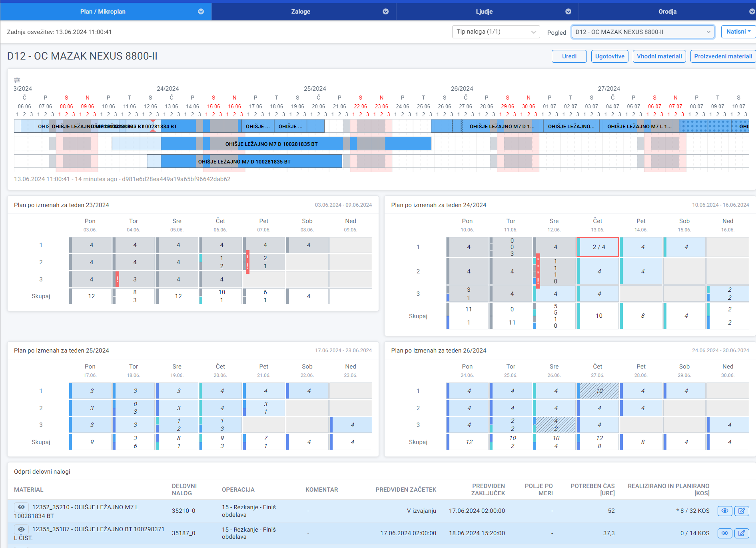Click timeline date header 13.06
The width and height of the screenshot is (756, 548).
pos(172,106)
